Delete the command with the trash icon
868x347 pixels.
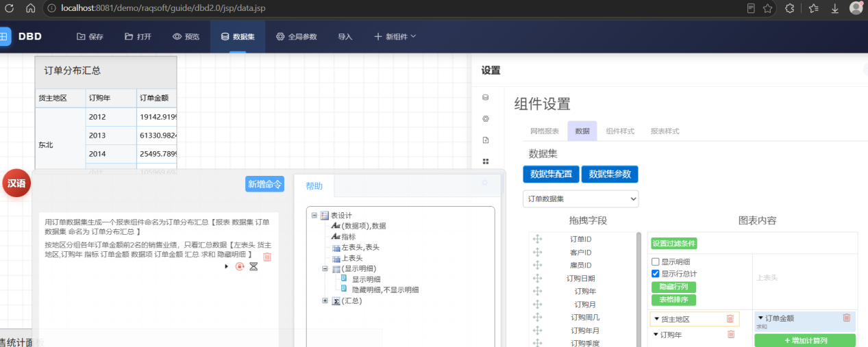[x=267, y=257]
